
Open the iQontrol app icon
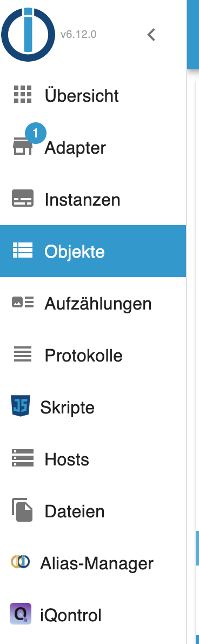pos(21,614)
